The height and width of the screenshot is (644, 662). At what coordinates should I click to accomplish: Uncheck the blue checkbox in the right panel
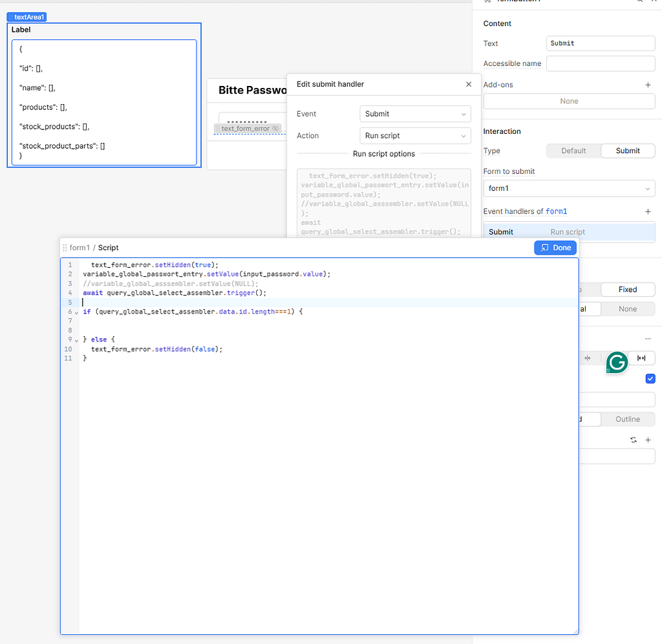coord(650,378)
